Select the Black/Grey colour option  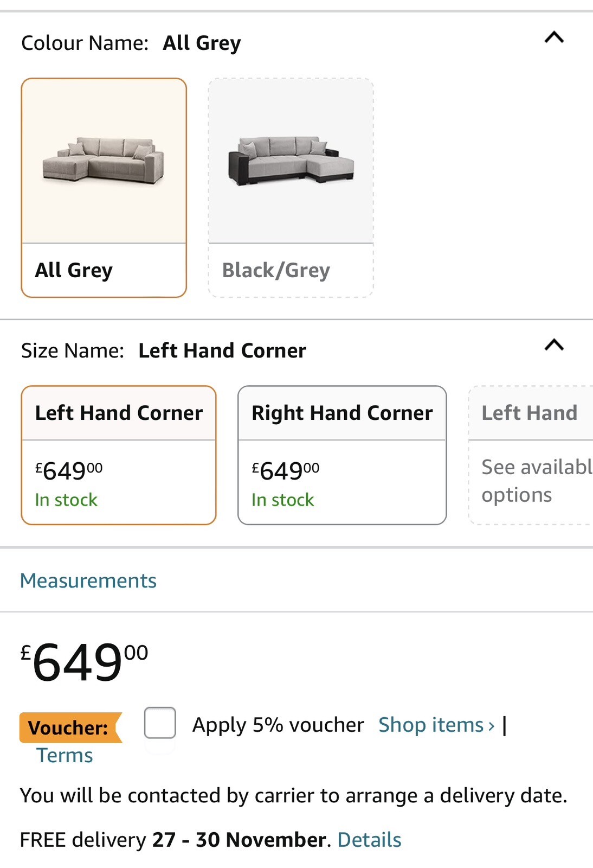point(291,187)
